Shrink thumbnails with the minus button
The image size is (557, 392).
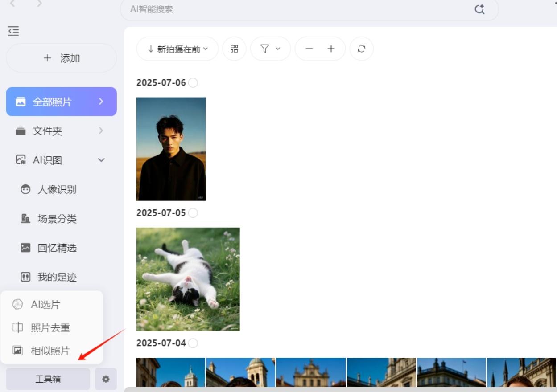click(x=309, y=49)
